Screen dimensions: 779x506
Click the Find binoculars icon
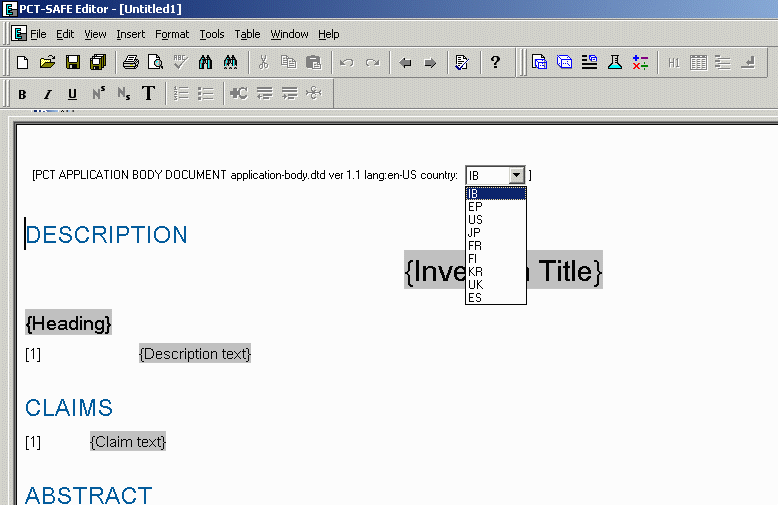(206, 63)
